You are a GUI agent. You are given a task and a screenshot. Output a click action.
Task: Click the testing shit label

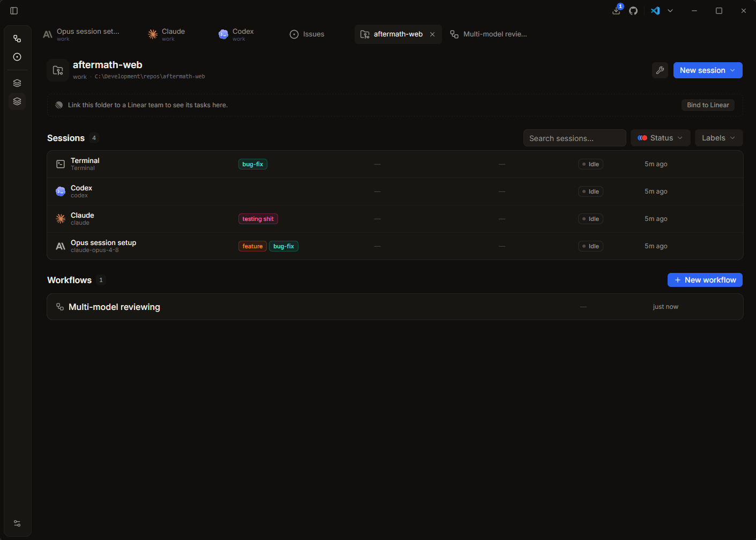click(x=258, y=219)
